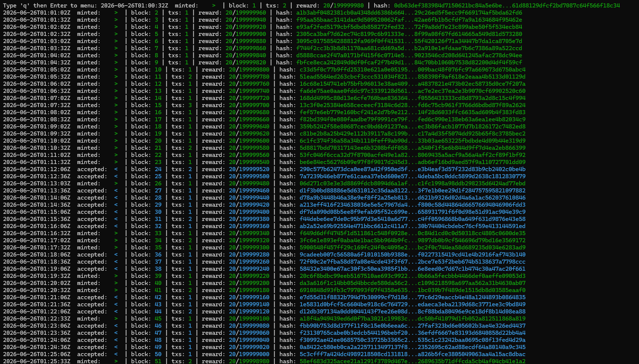Click timestamp 2026-06-26T01:22:33Z
The width and height of the screenshot is (639, 364).
[x=37, y=319]
